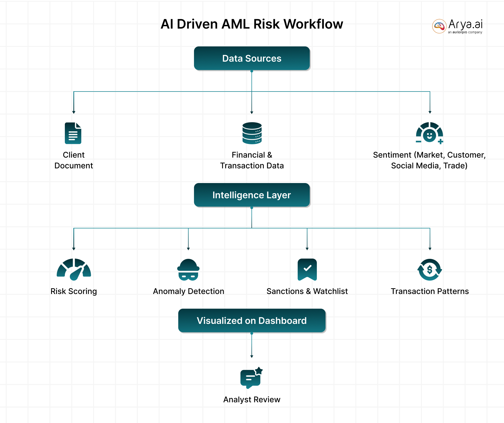Click the Risk Scoring speedometer icon

coord(74,270)
